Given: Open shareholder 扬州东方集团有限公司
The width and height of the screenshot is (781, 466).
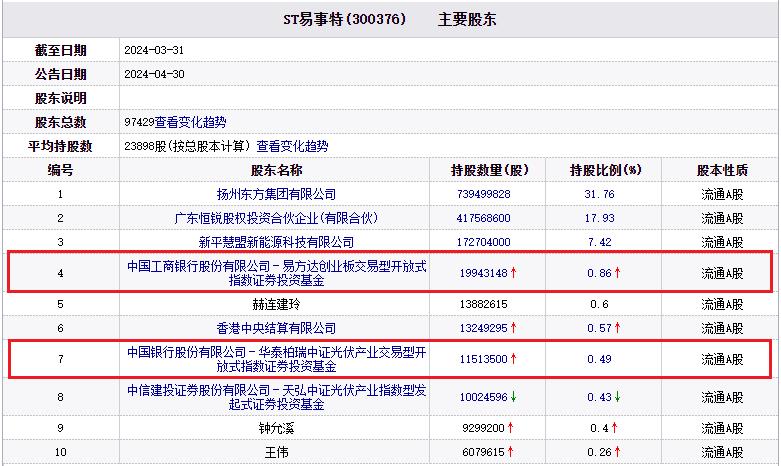Looking at the screenshot, I should click(276, 194).
